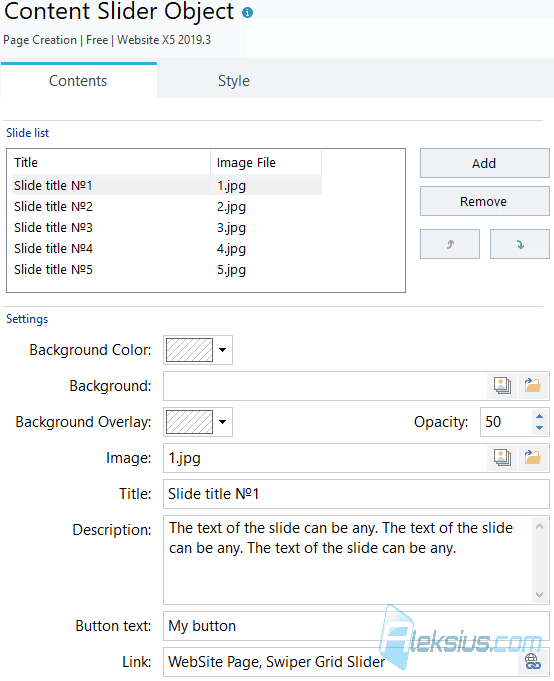
Task: Select row Slide title №2
Action: point(167,206)
